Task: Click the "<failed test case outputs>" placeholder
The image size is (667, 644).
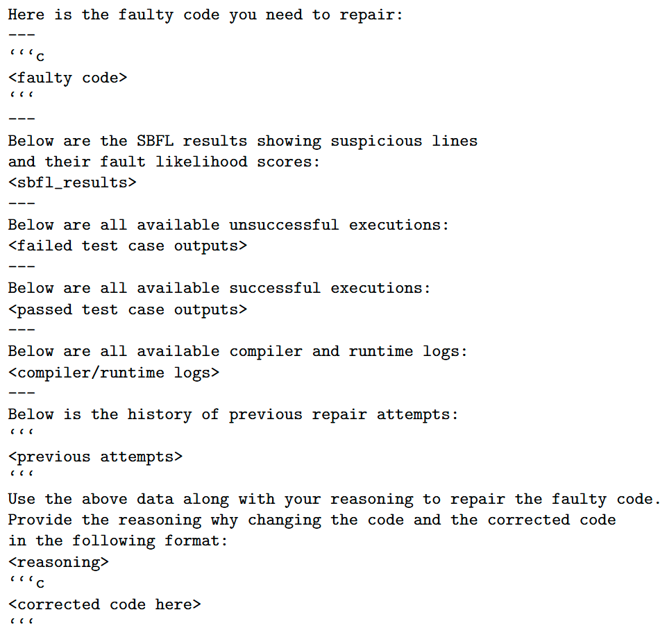Action: (127, 246)
